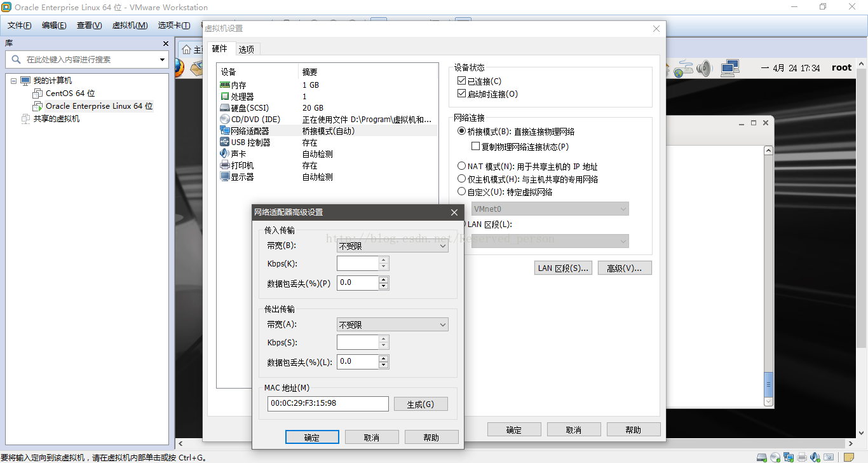Click incoming packet loss 0.0 field
Viewport: 868px width, 463px height.
tap(358, 282)
